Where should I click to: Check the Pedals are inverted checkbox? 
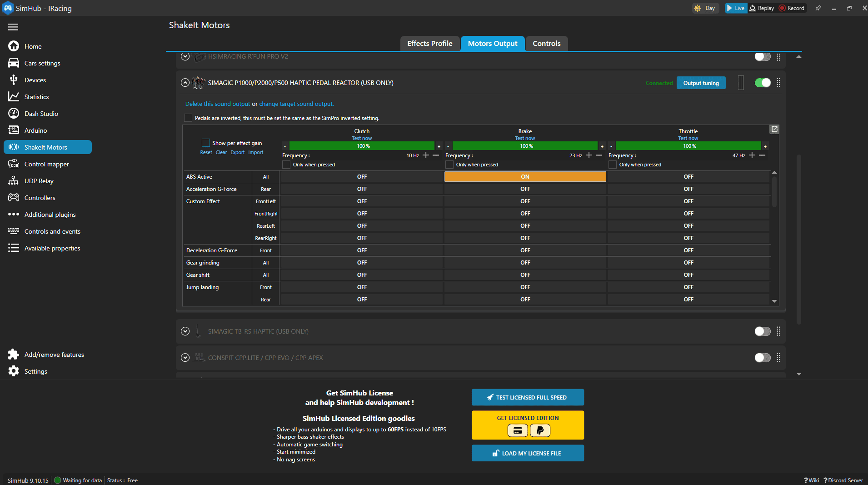tap(188, 118)
